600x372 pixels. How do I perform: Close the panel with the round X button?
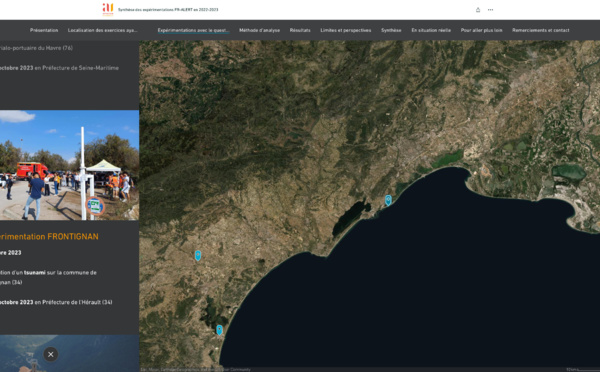coord(51,354)
